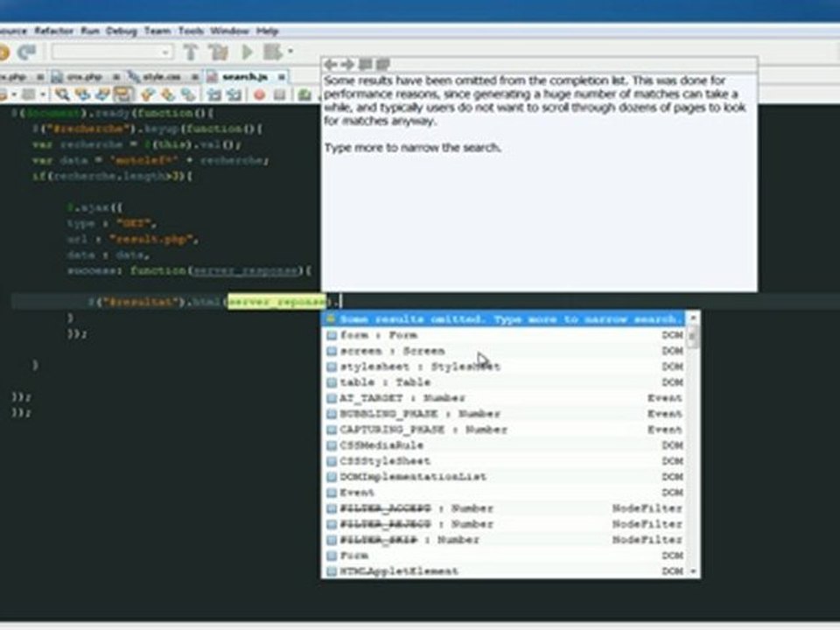This screenshot has width=840, height=630.
Task: Click the Toggle Bookmark icon
Action: [188, 94]
